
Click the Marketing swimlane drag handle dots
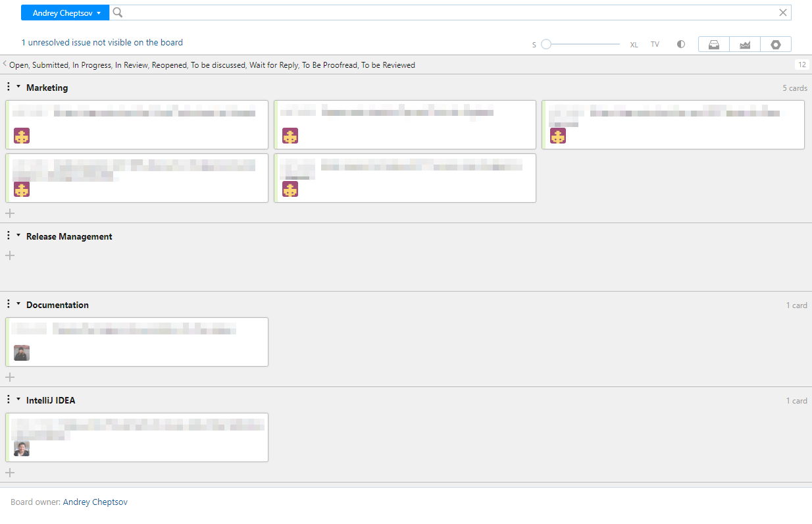[x=8, y=87]
